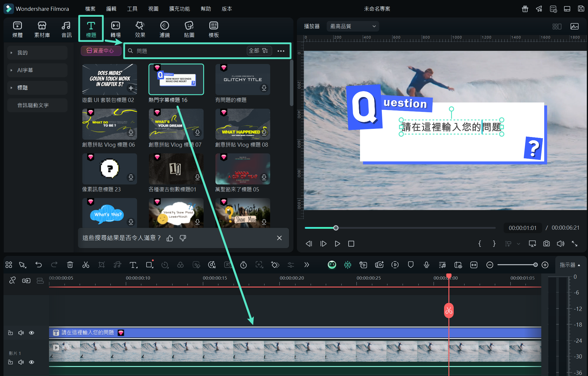Open the 轉場 transitions panel
This screenshot has width=588, height=376.
[x=115, y=29]
